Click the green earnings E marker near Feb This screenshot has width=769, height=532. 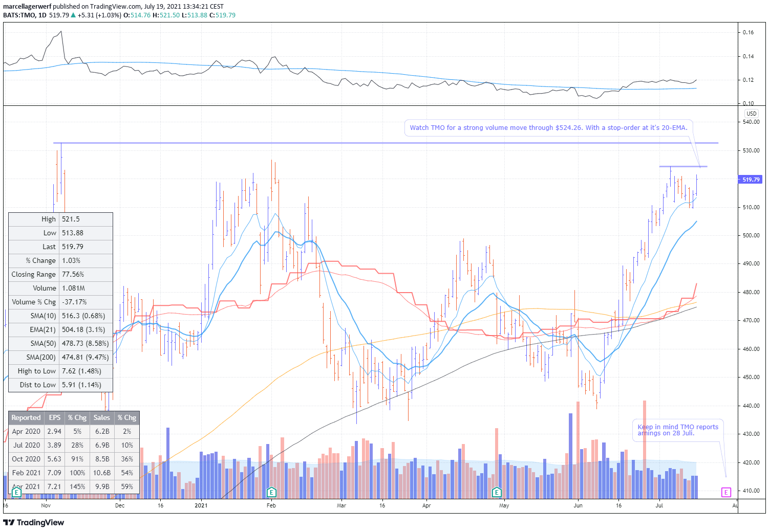pos(271,492)
